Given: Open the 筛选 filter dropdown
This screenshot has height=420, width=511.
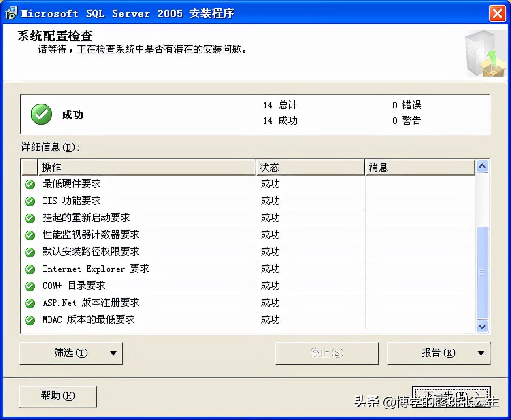Looking at the screenshot, I should [x=71, y=353].
